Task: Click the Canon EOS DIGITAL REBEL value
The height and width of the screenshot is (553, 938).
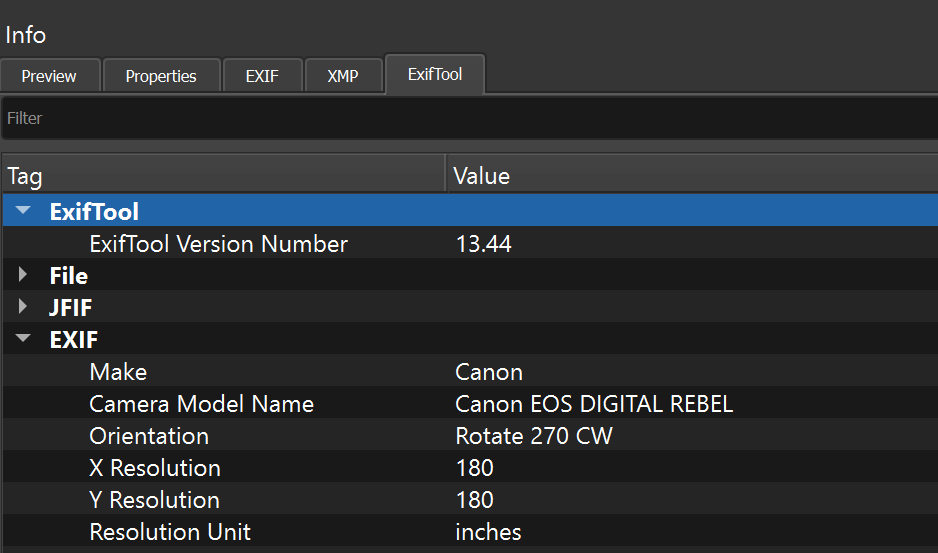Action: (x=594, y=404)
